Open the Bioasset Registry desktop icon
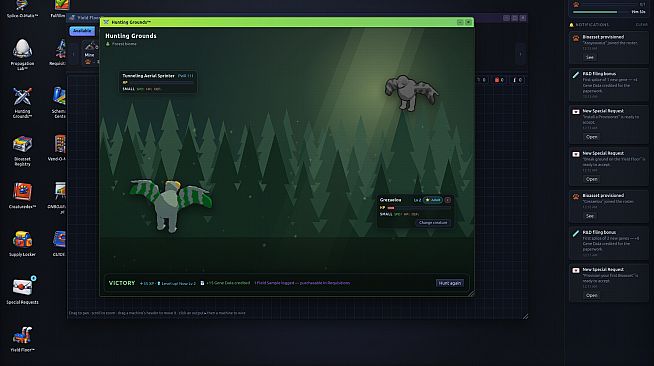 coord(22,144)
